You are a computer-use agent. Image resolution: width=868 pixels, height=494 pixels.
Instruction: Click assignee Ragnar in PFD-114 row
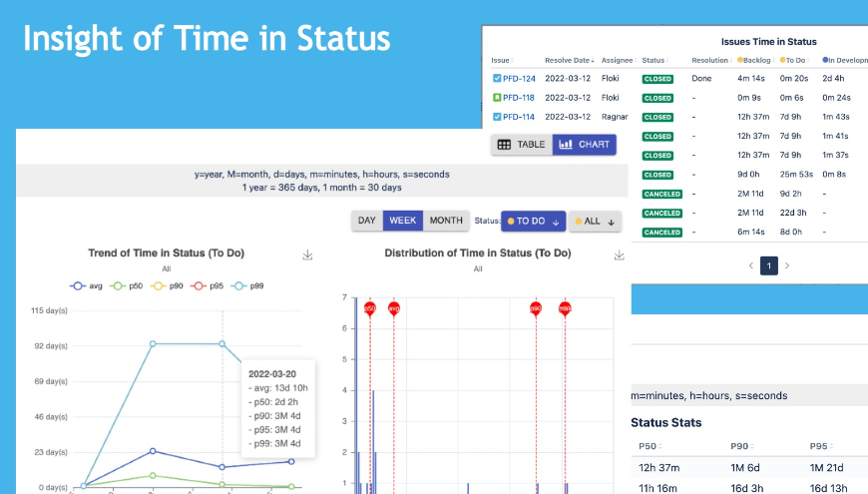pyautogui.click(x=615, y=117)
